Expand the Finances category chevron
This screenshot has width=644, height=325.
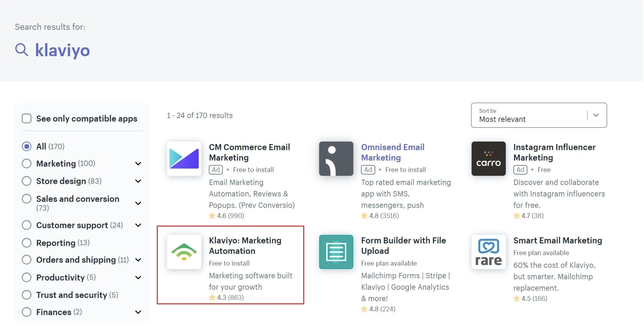(138, 312)
